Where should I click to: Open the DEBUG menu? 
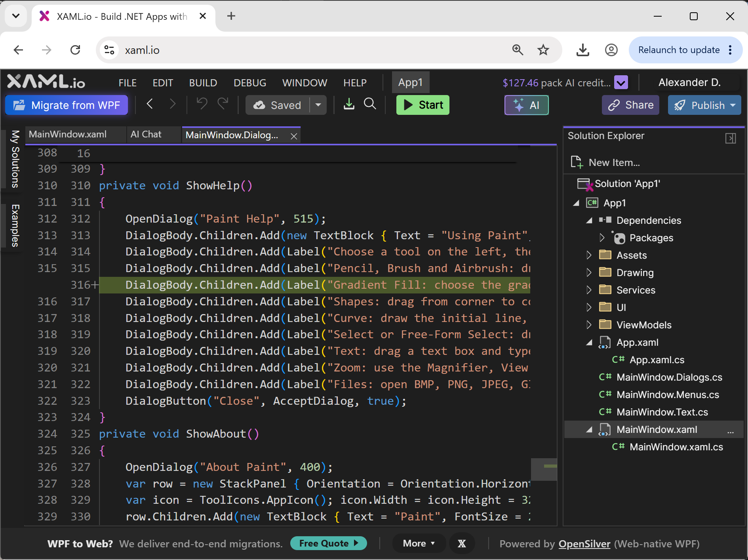click(x=250, y=83)
